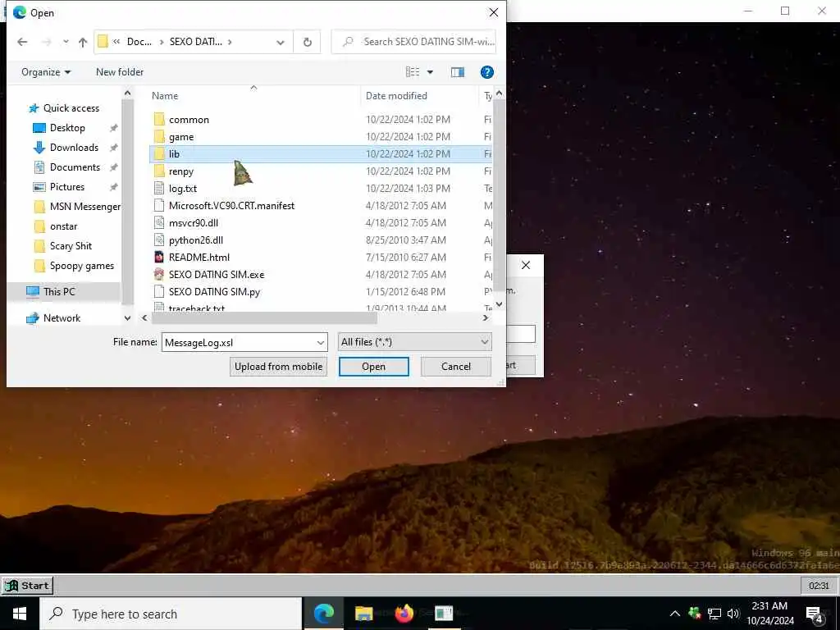Image resolution: width=840 pixels, height=630 pixels.
Task: Select Microsoft.VC90.CRT.manifest file
Action: click(231, 206)
